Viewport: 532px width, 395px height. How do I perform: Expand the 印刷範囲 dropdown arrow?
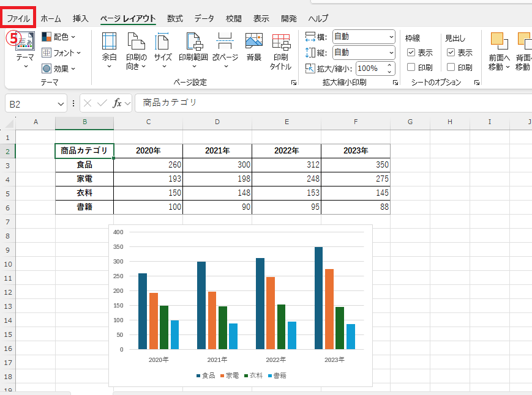click(194, 66)
